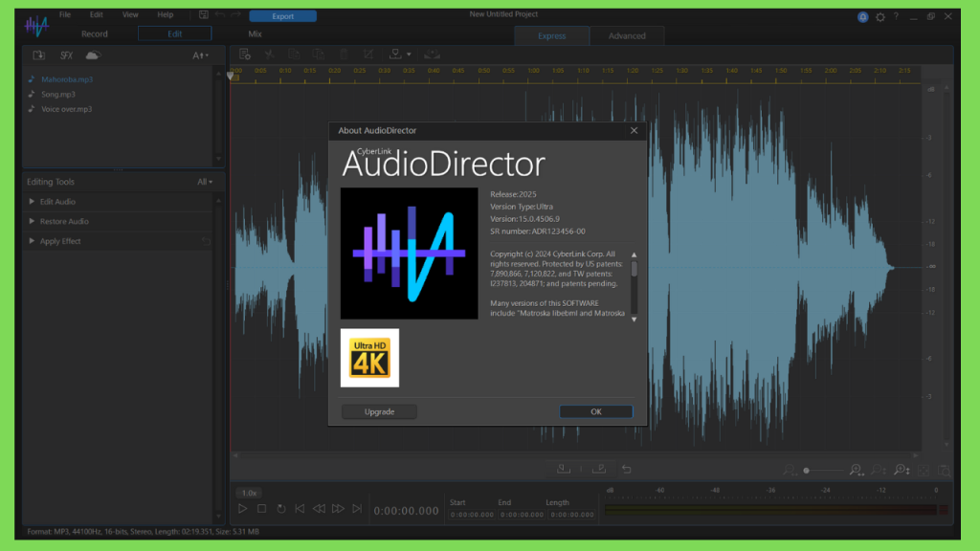The height and width of the screenshot is (551, 980).
Task: Click the Start time input field
Action: point(472,515)
